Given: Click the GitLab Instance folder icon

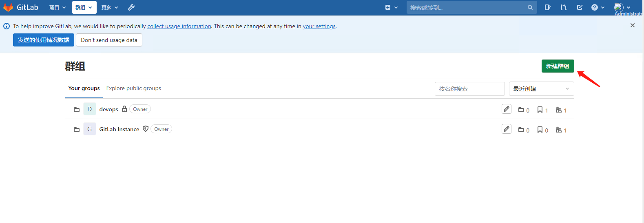Looking at the screenshot, I should point(77,130).
